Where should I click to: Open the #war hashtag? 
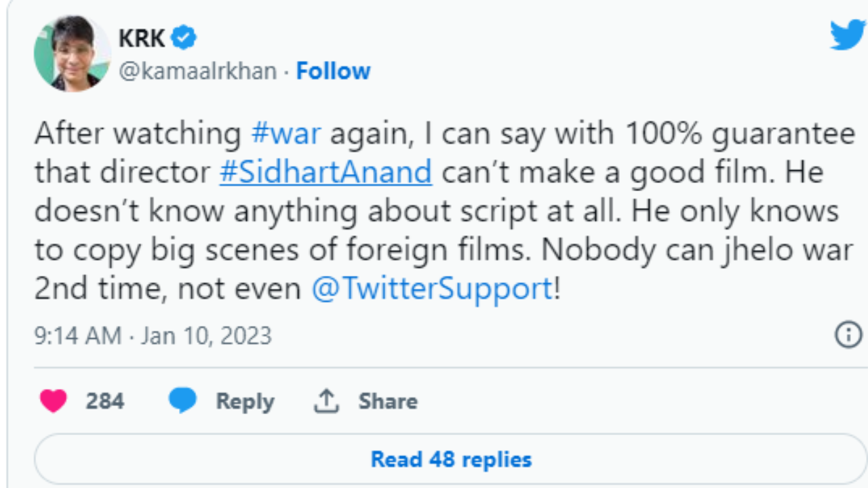[x=285, y=134]
